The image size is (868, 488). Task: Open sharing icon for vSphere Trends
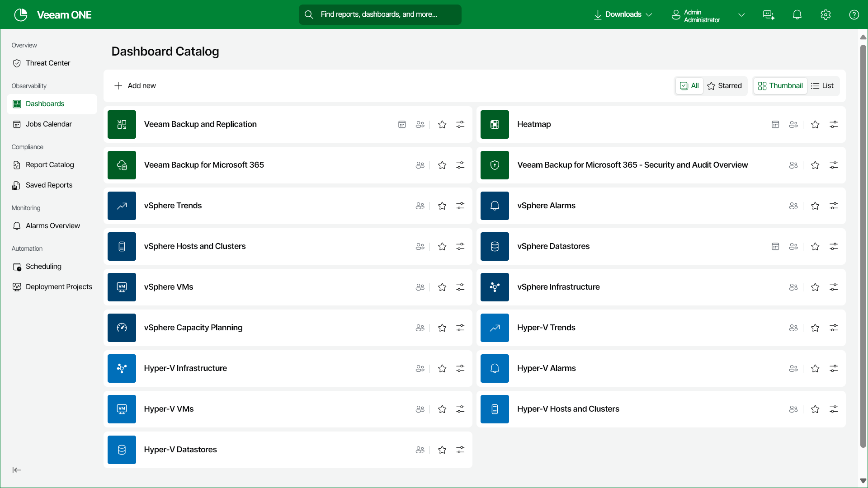pyautogui.click(x=420, y=206)
